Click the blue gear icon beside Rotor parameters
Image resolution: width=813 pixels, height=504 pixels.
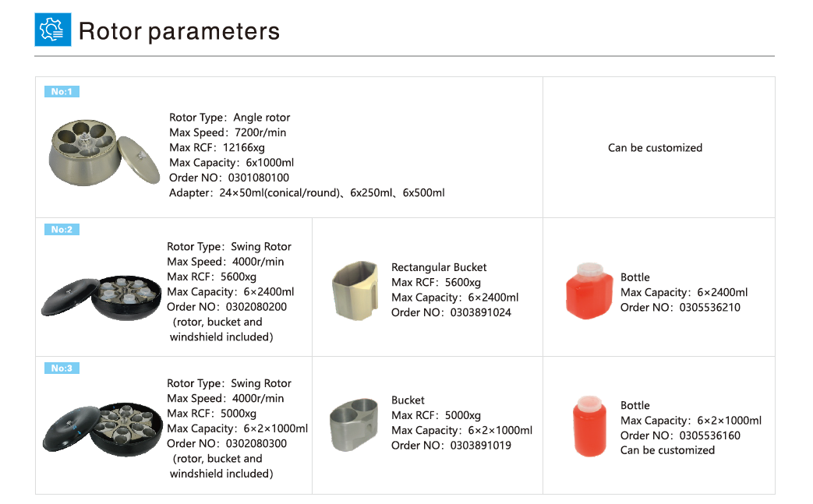click(x=53, y=30)
